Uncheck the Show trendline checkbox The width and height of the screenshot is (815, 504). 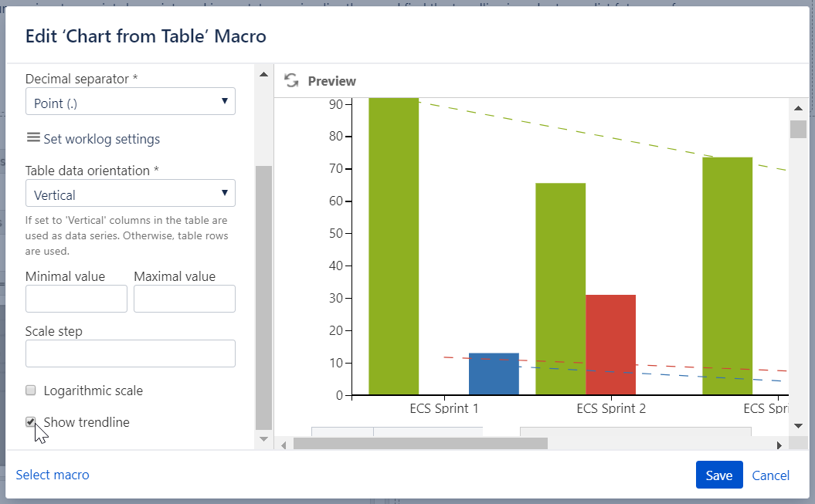31,422
